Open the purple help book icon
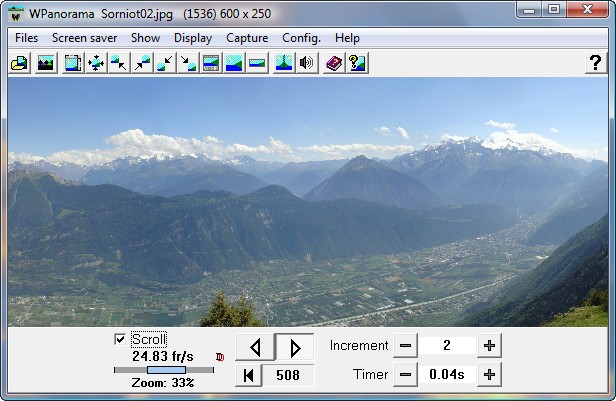616x401 pixels. click(x=334, y=63)
